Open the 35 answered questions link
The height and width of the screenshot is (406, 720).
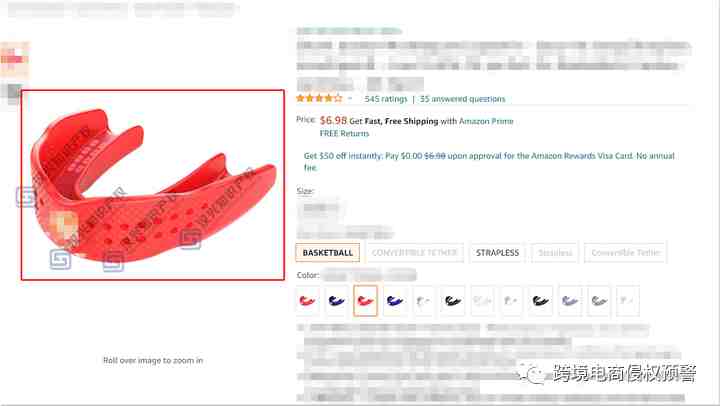coord(462,99)
